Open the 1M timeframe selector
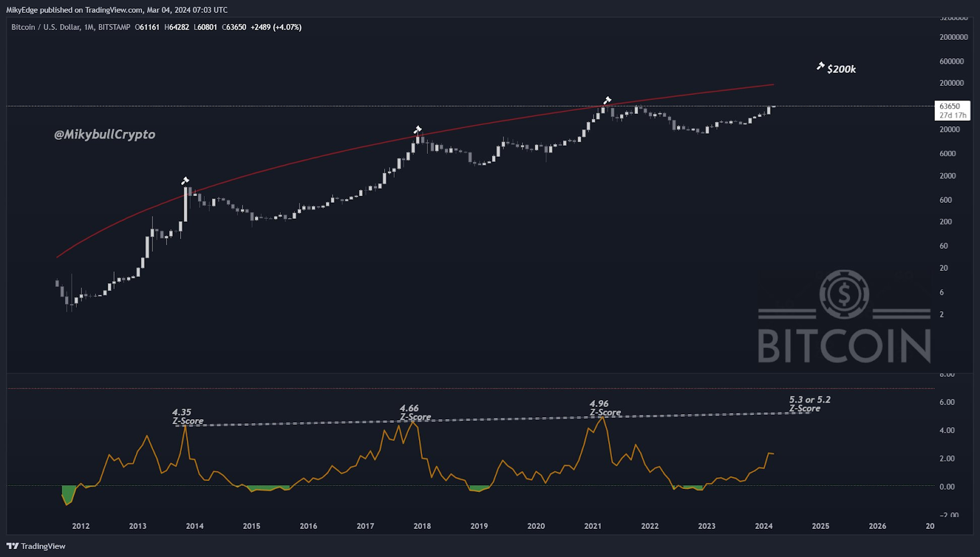This screenshot has height=557, width=980. pyautogui.click(x=88, y=27)
